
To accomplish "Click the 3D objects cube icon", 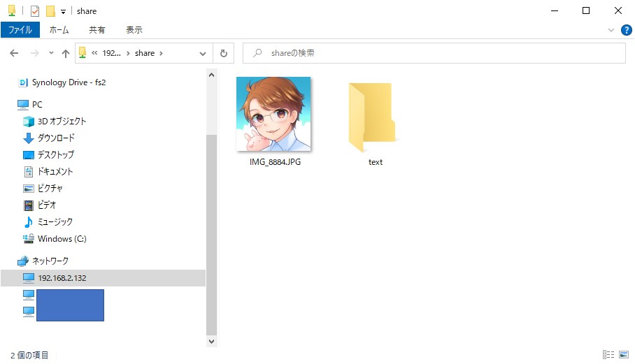I will tap(29, 122).
